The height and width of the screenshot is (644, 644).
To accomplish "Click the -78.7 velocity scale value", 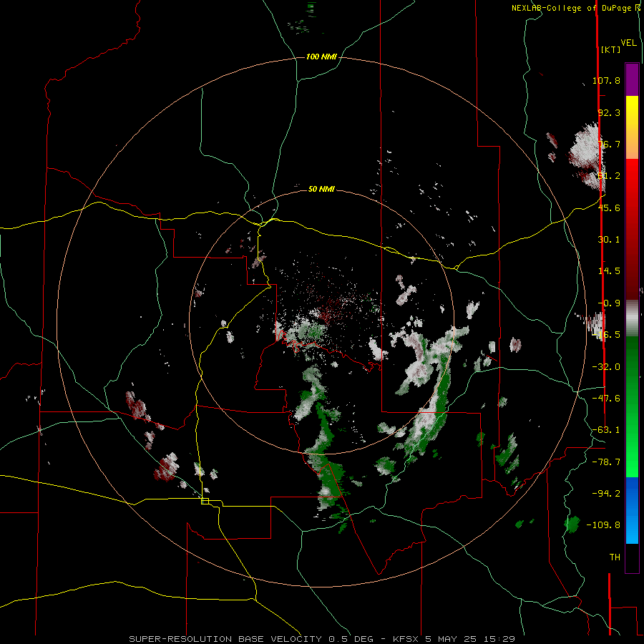I will click(x=606, y=462).
